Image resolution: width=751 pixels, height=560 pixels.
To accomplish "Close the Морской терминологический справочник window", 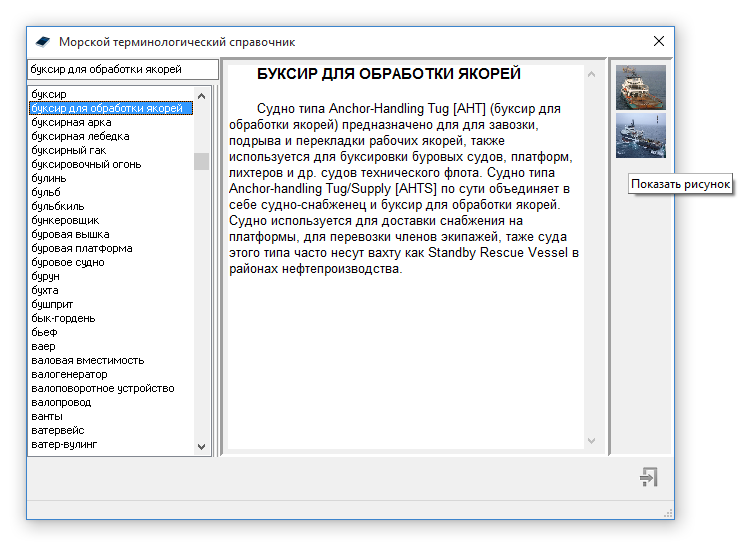I will click(x=658, y=42).
